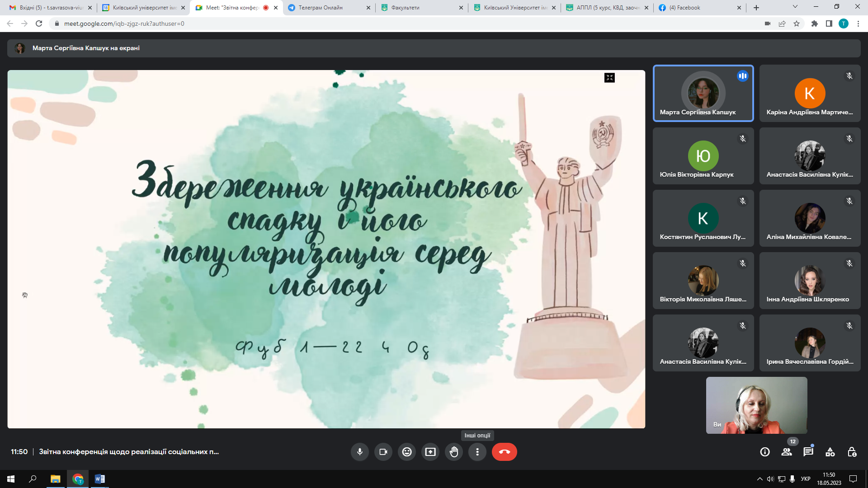The width and height of the screenshot is (868, 488).
Task: Click the УКР language indicator
Action: pos(806,479)
